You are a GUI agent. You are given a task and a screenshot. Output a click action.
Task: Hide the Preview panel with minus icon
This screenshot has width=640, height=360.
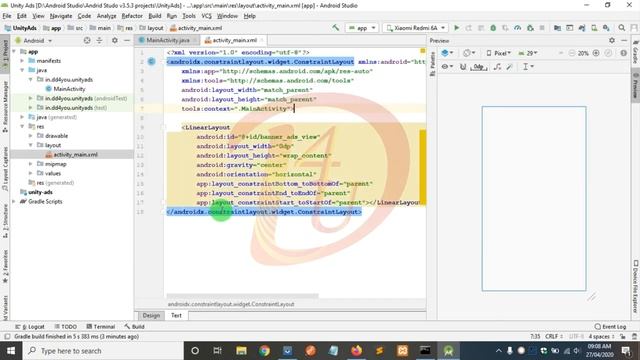point(624,40)
